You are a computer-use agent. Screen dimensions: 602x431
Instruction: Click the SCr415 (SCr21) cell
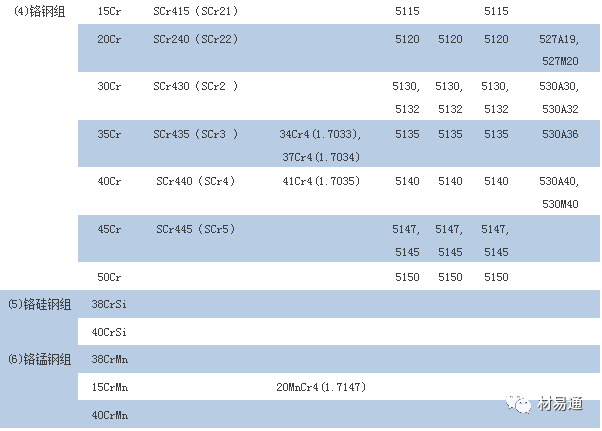click(x=195, y=11)
